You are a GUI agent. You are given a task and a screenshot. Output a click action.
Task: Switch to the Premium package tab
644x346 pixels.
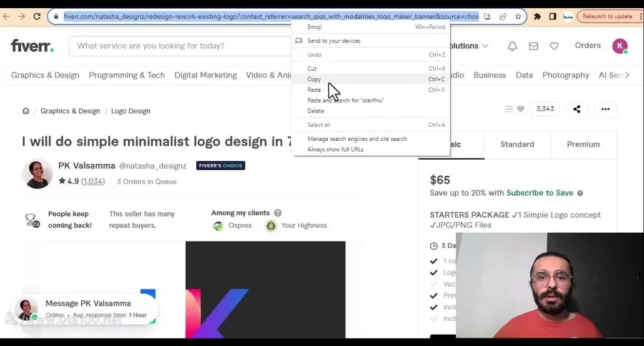tap(583, 144)
